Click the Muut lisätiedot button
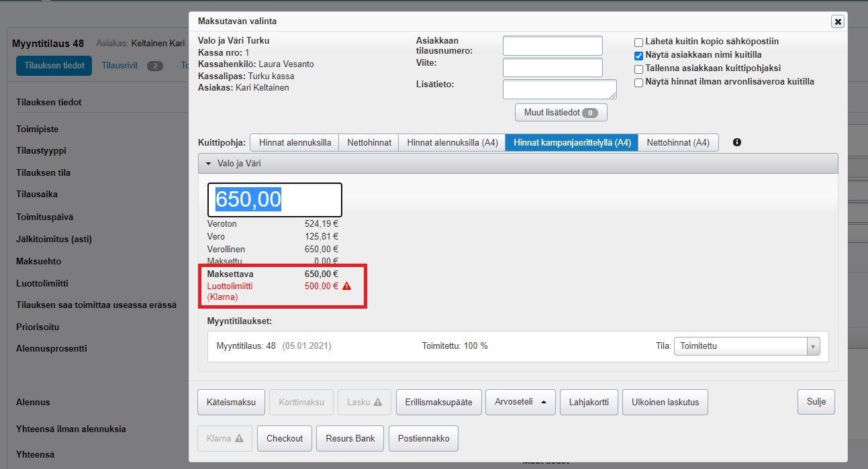Image resolution: width=868 pixels, height=469 pixels. 561,113
